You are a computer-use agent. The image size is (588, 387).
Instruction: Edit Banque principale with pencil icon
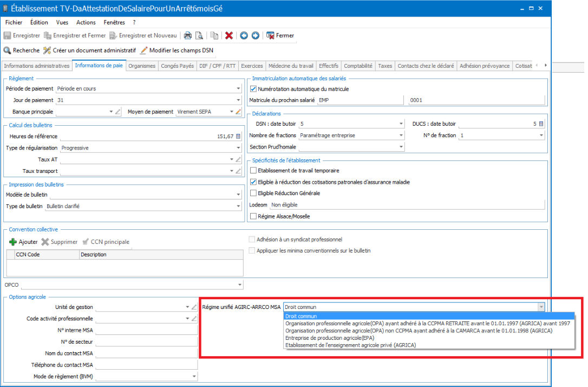point(117,112)
